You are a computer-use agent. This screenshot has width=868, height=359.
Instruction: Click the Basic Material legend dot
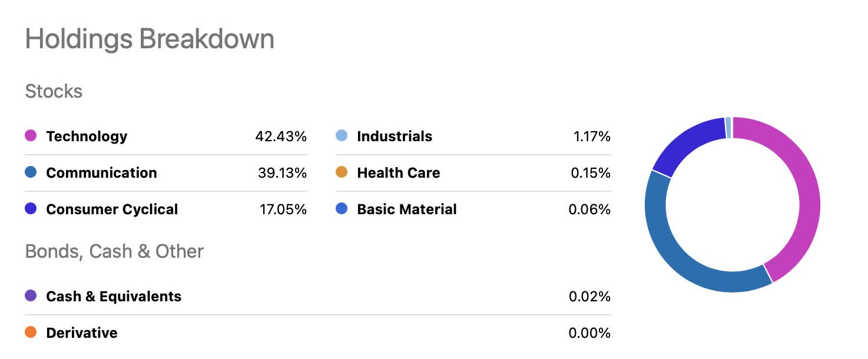click(x=342, y=209)
